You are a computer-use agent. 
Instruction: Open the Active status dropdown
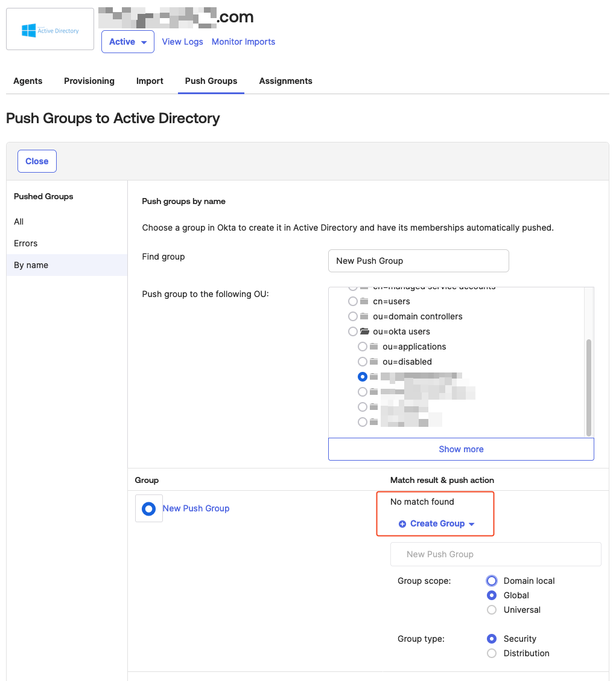(x=128, y=42)
